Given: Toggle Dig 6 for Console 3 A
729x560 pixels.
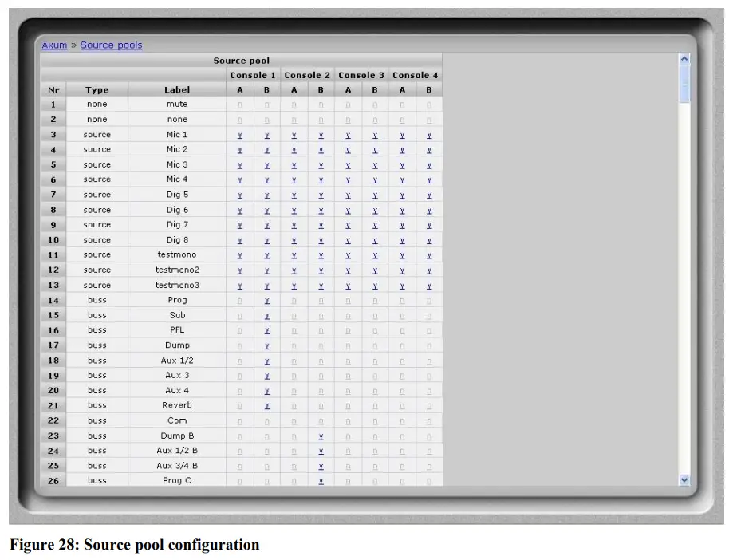Looking at the screenshot, I should point(349,211).
